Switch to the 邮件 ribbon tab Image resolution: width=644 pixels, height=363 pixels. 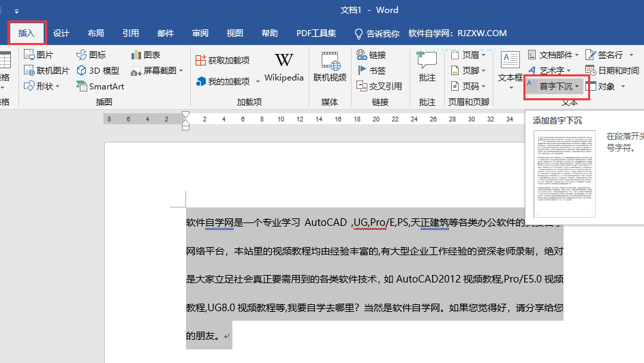coord(166,33)
